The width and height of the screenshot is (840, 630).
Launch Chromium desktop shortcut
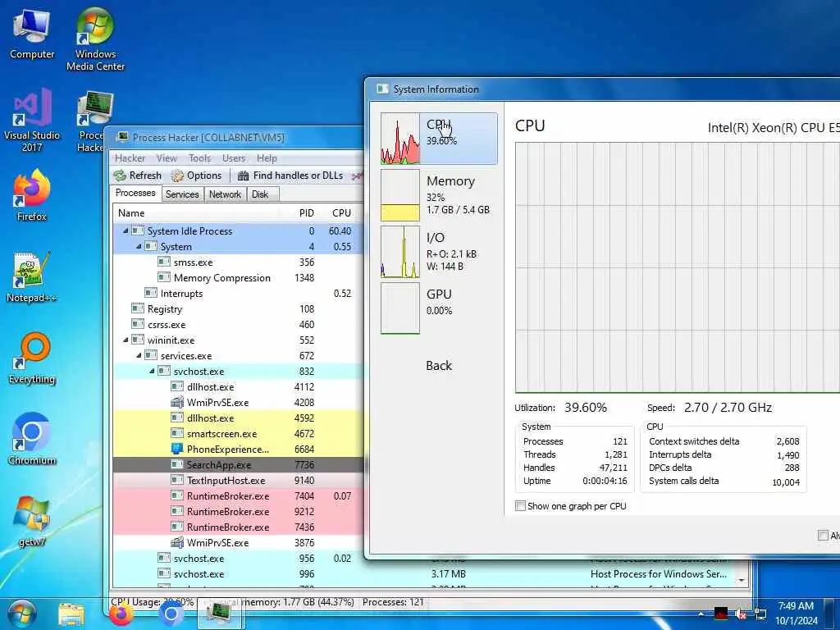pos(32,440)
